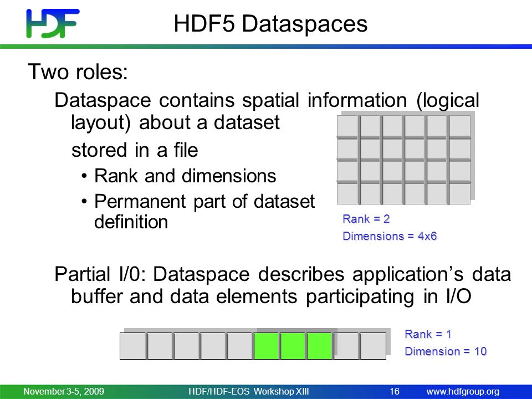
Task: Select the "Two roles:" heading
Action: 78,71
